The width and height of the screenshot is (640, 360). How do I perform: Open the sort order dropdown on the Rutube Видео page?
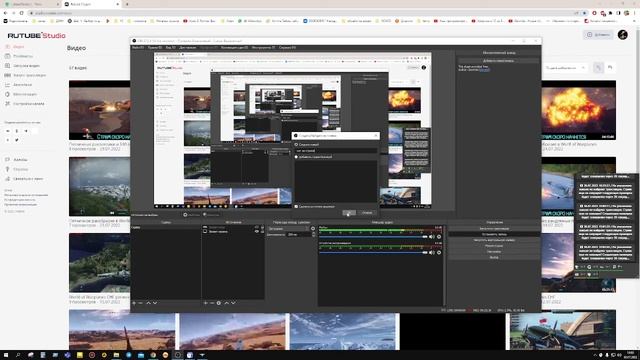pyautogui.click(x=566, y=68)
